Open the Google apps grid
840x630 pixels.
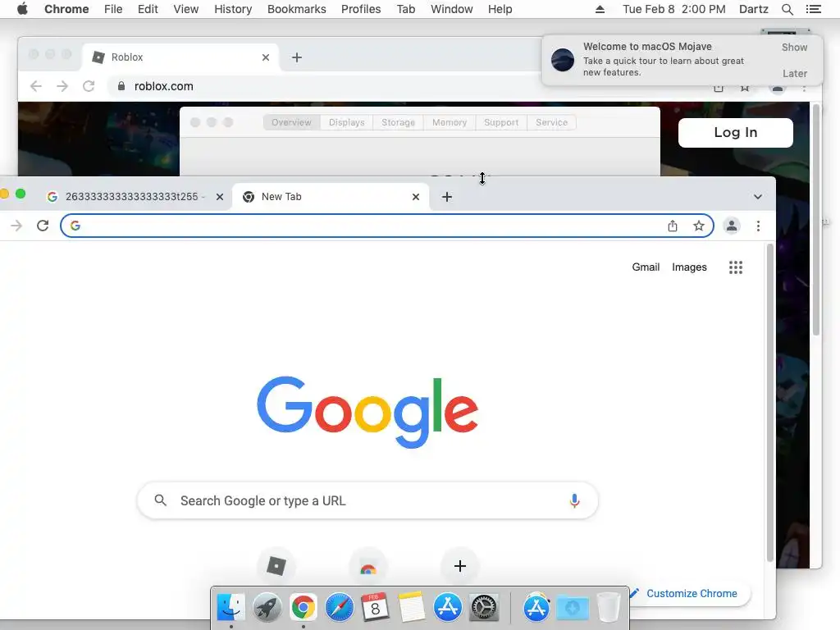(x=736, y=267)
